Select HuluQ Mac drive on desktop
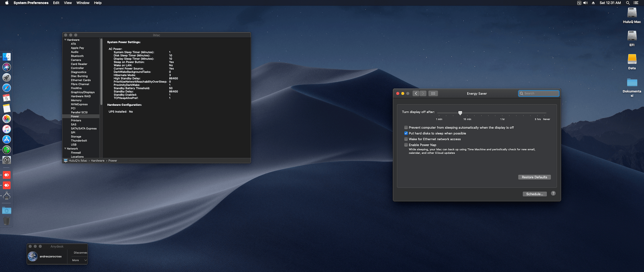The width and height of the screenshot is (644, 272). [632, 15]
